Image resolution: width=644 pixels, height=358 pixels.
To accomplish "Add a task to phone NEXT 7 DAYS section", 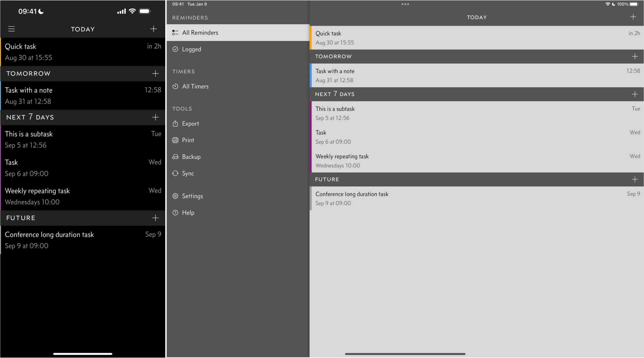I will coord(155,118).
